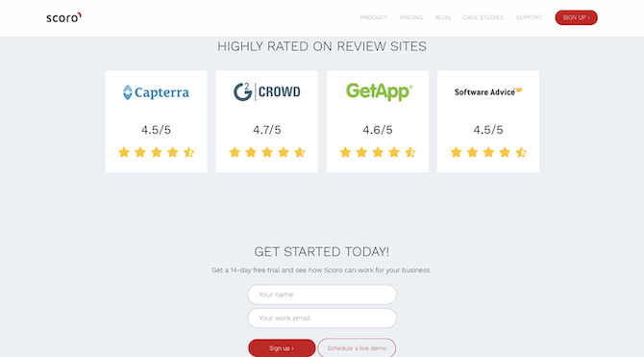Open the Product menu item
This screenshot has width=644, height=357.
(374, 17)
